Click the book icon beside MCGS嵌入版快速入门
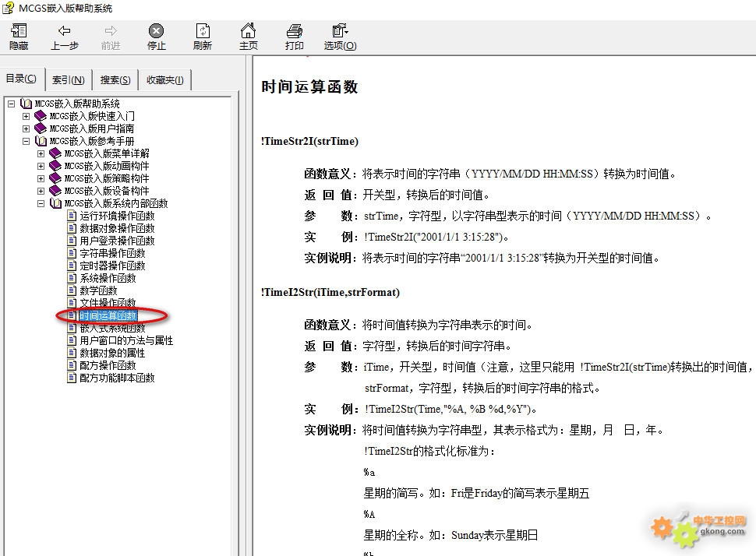 [41, 116]
